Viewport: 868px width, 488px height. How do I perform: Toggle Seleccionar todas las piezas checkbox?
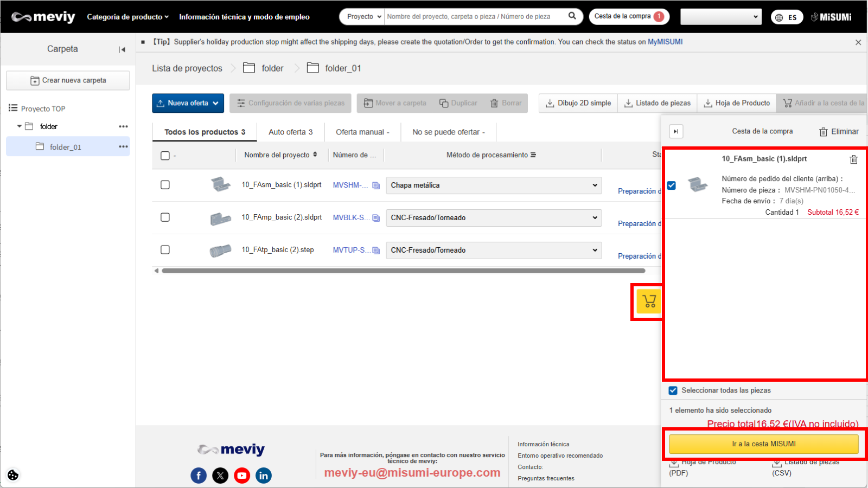tap(673, 390)
